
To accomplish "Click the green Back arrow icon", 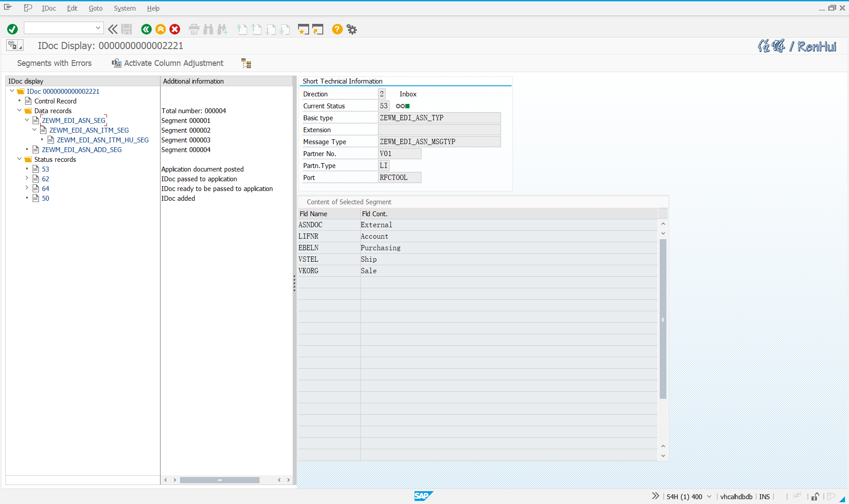I will point(146,29).
